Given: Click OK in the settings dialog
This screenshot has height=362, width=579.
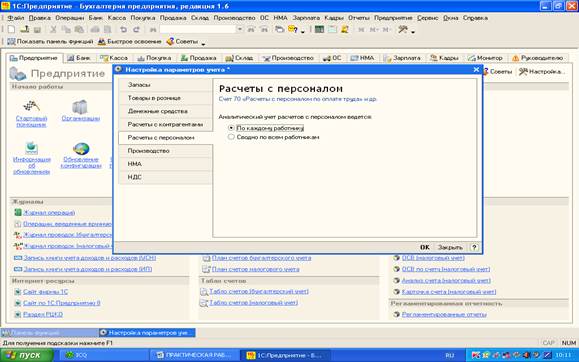Looking at the screenshot, I should pos(425,247).
